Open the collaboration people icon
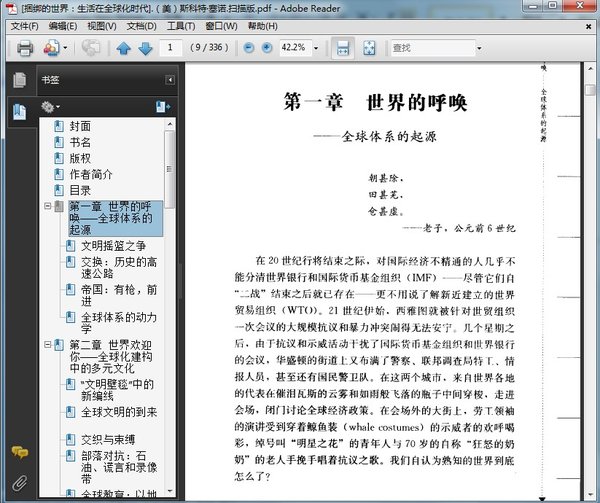 coord(52,48)
